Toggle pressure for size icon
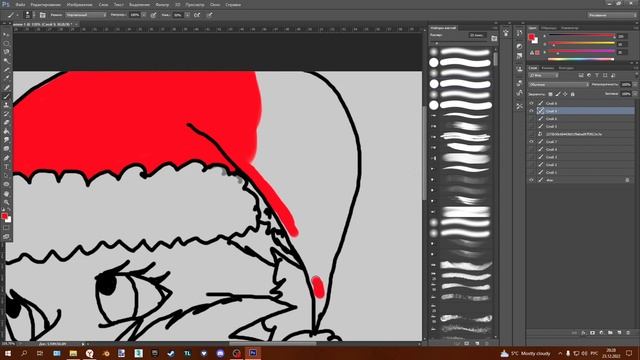The height and width of the screenshot is (360, 640). [209, 15]
